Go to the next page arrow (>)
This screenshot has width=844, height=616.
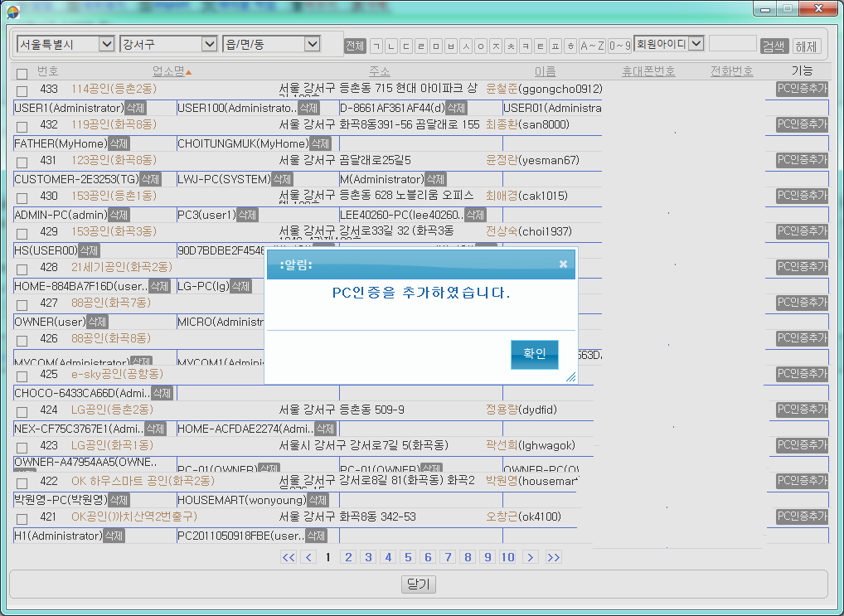(531, 557)
